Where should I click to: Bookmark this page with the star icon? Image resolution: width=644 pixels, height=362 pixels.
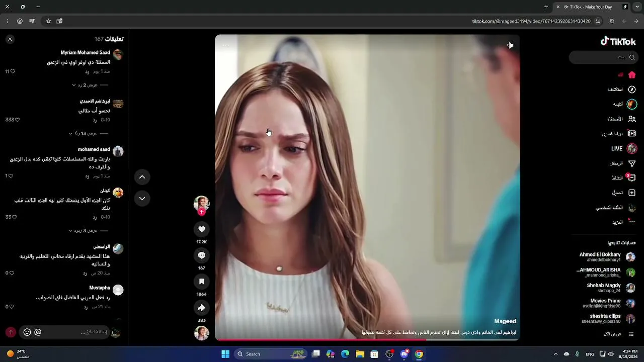tap(48, 21)
